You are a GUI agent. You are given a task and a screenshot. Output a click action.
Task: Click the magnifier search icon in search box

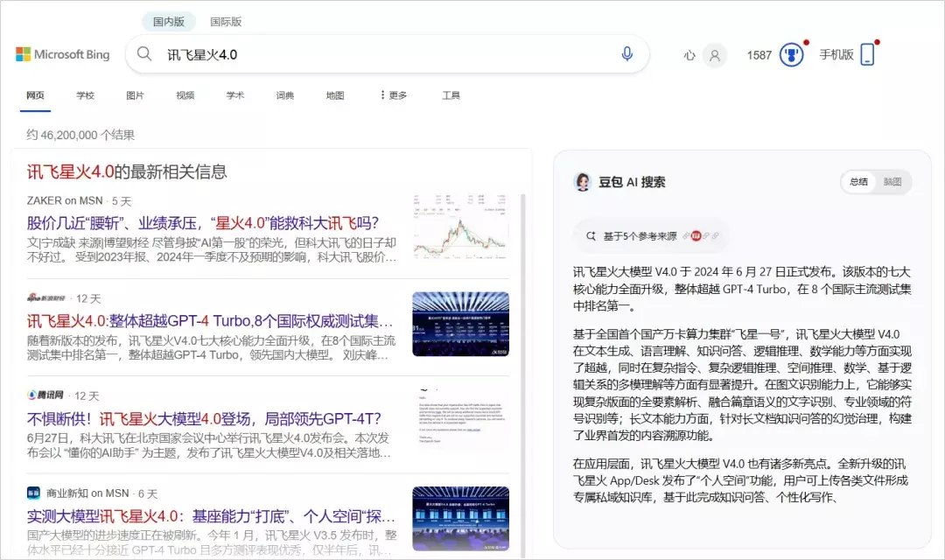click(145, 54)
